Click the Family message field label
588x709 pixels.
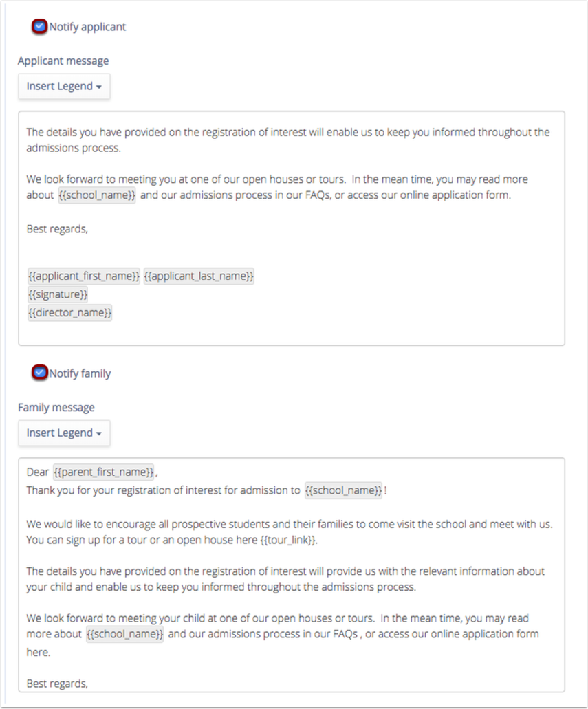pyautogui.click(x=56, y=408)
